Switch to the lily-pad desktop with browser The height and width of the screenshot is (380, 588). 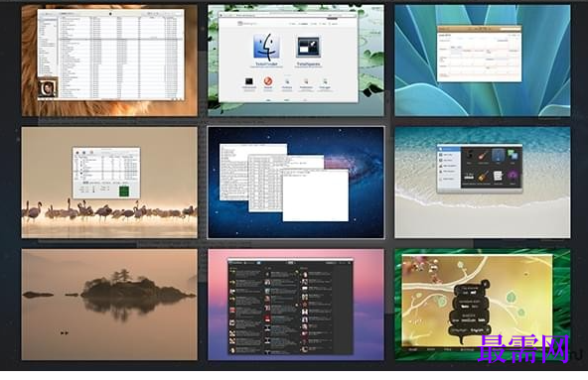tap(296, 61)
